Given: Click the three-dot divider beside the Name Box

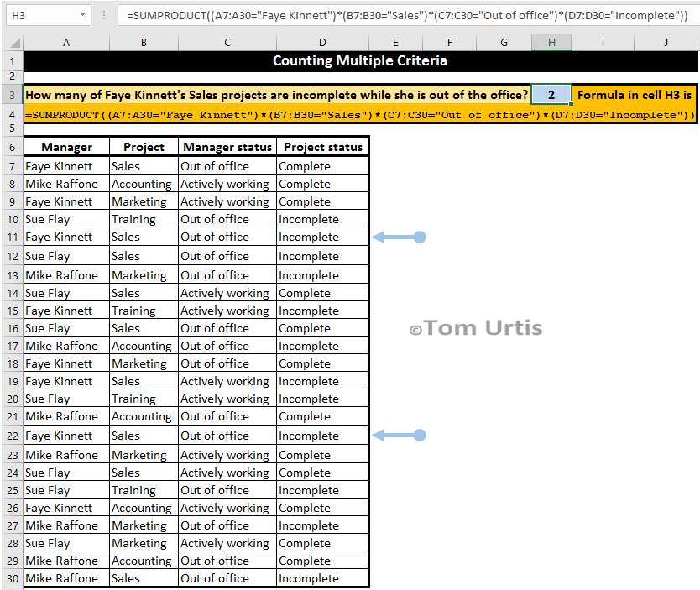Looking at the screenshot, I should tap(102, 16).
